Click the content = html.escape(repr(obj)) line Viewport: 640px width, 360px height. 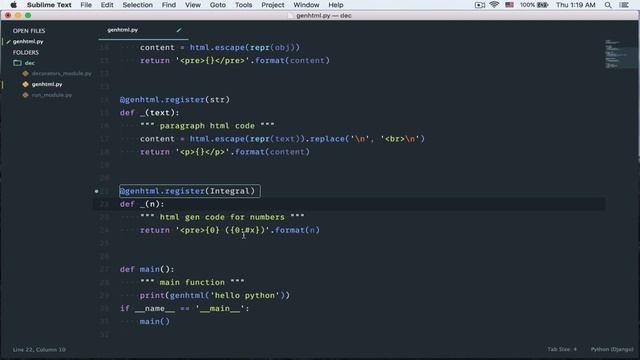(x=220, y=47)
